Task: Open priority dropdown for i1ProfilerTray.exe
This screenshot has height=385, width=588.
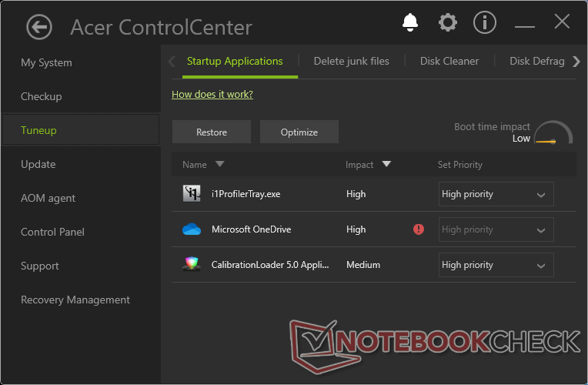Action: click(x=496, y=194)
